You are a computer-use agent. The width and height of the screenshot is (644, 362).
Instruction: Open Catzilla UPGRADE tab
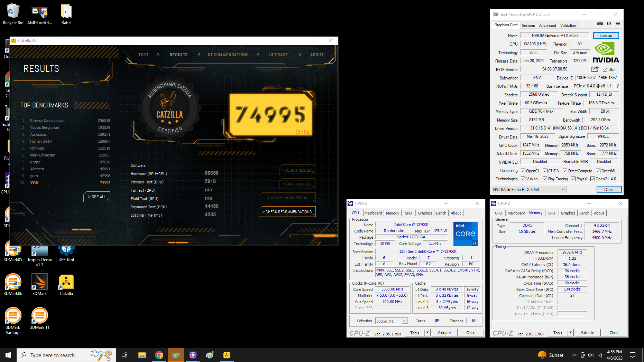click(x=278, y=55)
